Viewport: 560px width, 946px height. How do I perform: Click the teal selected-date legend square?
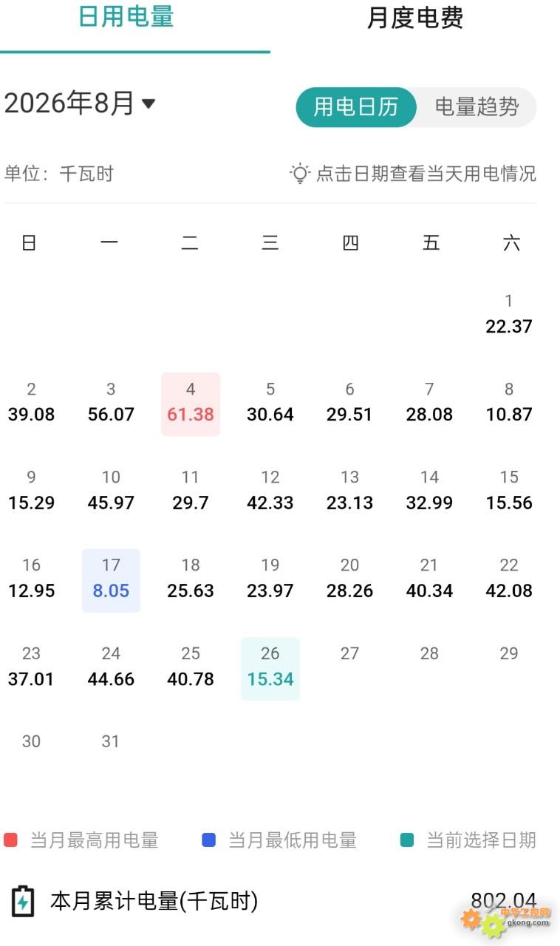[406, 840]
